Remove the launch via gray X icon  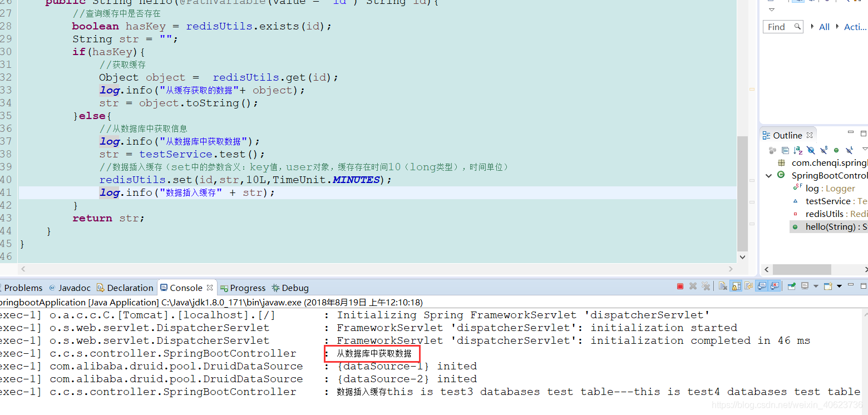693,286
